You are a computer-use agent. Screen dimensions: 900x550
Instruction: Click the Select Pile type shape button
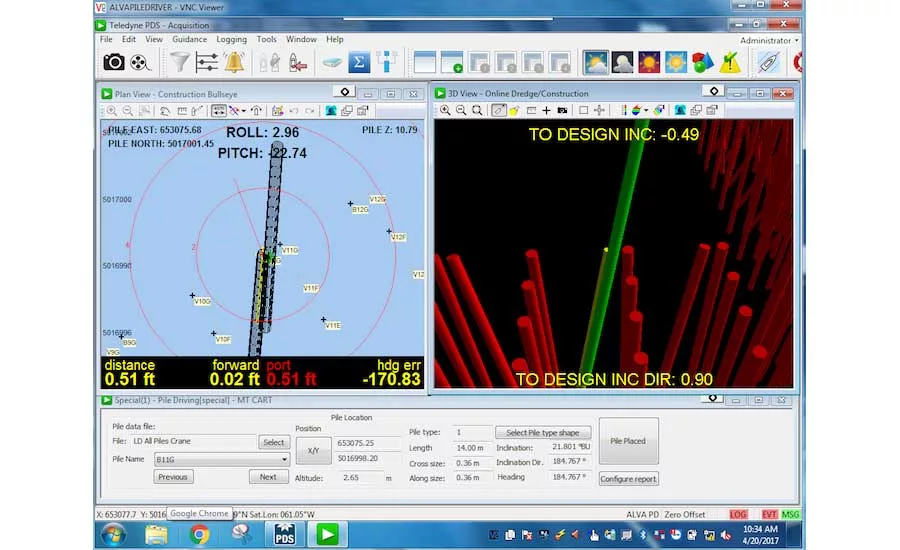point(542,432)
